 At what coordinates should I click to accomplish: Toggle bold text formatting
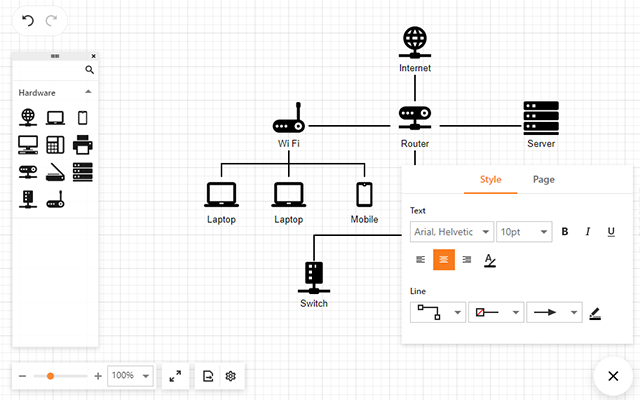[x=564, y=232]
